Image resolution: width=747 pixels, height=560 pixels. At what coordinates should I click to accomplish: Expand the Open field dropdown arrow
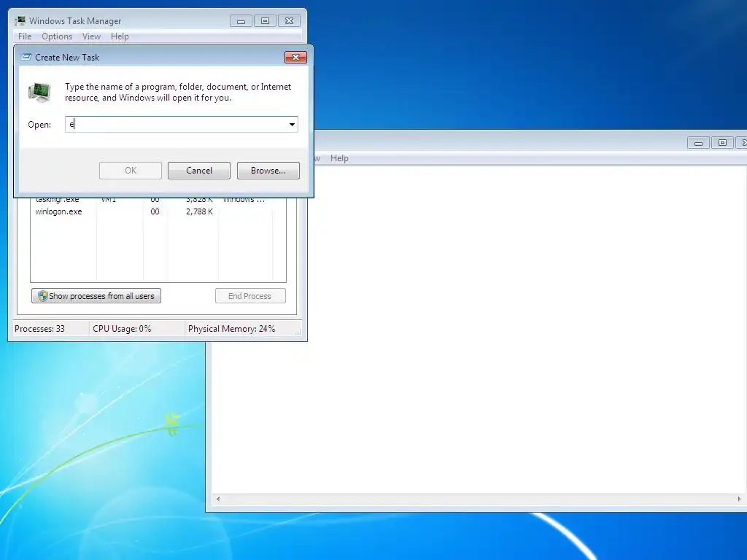point(292,124)
